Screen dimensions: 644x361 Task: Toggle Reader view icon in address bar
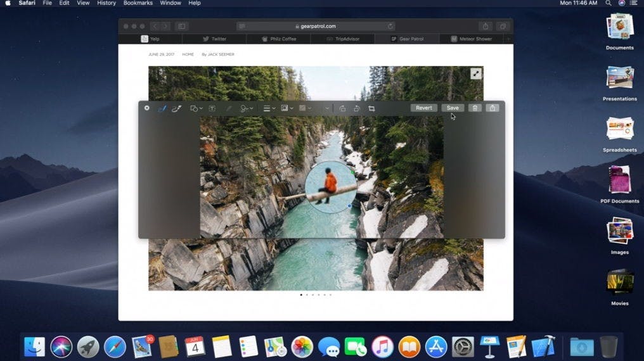[242, 26]
